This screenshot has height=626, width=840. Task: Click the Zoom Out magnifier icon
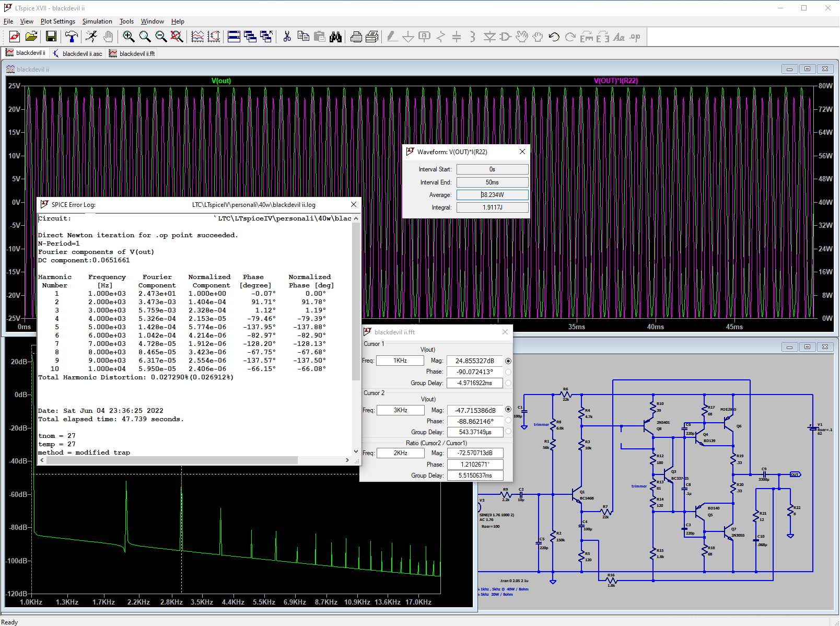click(161, 37)
